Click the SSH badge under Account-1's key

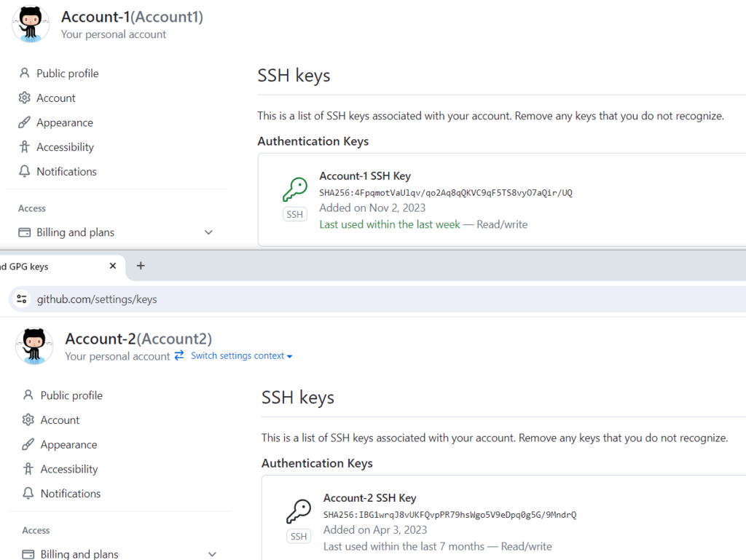294,214
